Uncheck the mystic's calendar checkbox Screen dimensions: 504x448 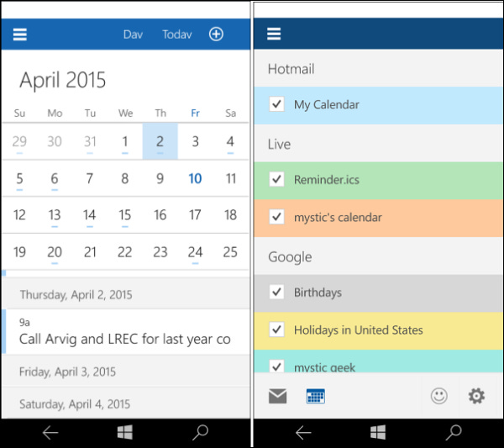276,217
